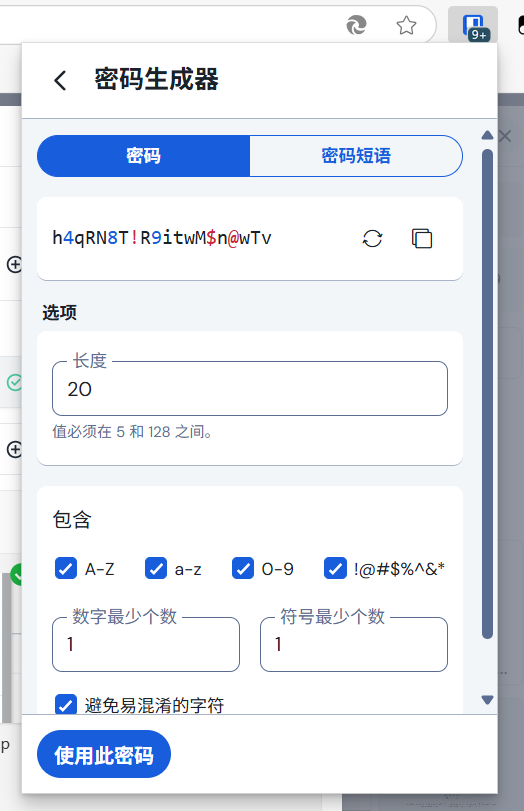The image size is (524, 811).
Task: Bookmark this page with the star icon
Action: click(406, 25)
